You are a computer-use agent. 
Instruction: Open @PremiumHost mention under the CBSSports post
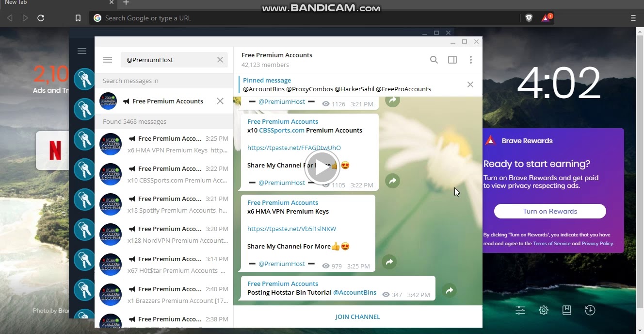(x=282, y=183)
